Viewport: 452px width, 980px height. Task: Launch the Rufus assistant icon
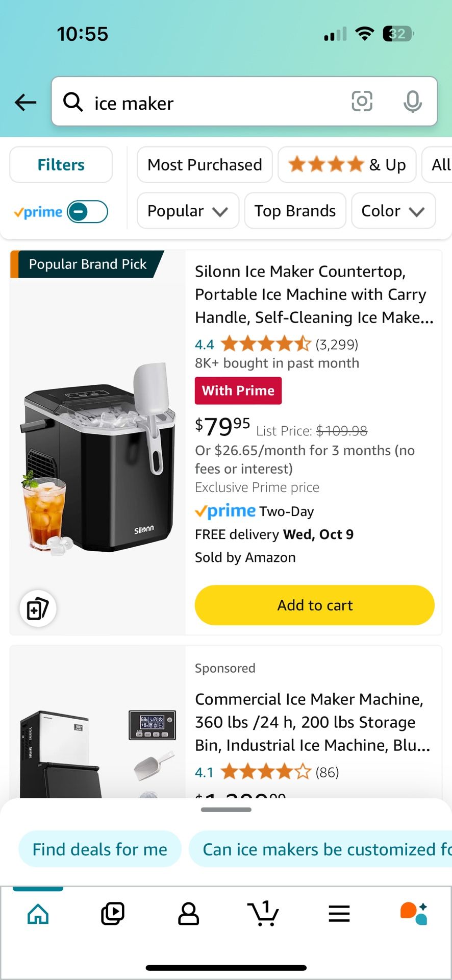click(x=414, y=913)
